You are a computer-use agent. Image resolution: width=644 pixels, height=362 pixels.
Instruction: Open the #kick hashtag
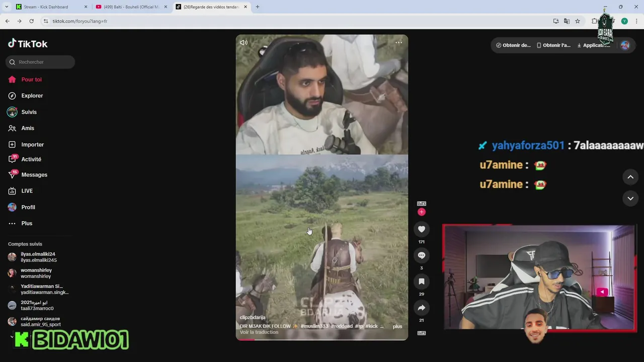pos(371,326)
